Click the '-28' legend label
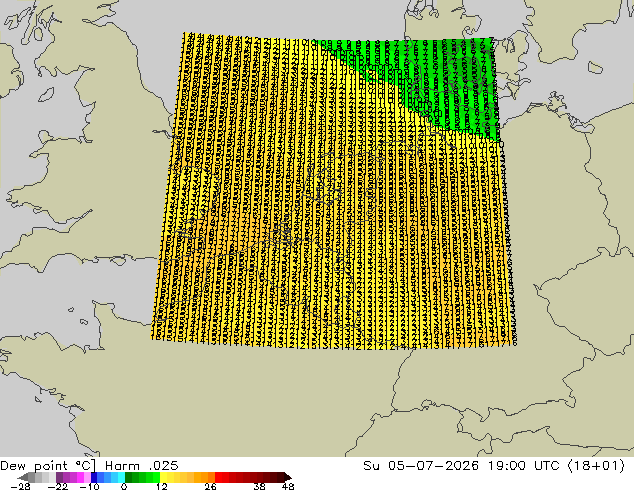The height and width of the screenshot is (490, 634). point(20,486)
